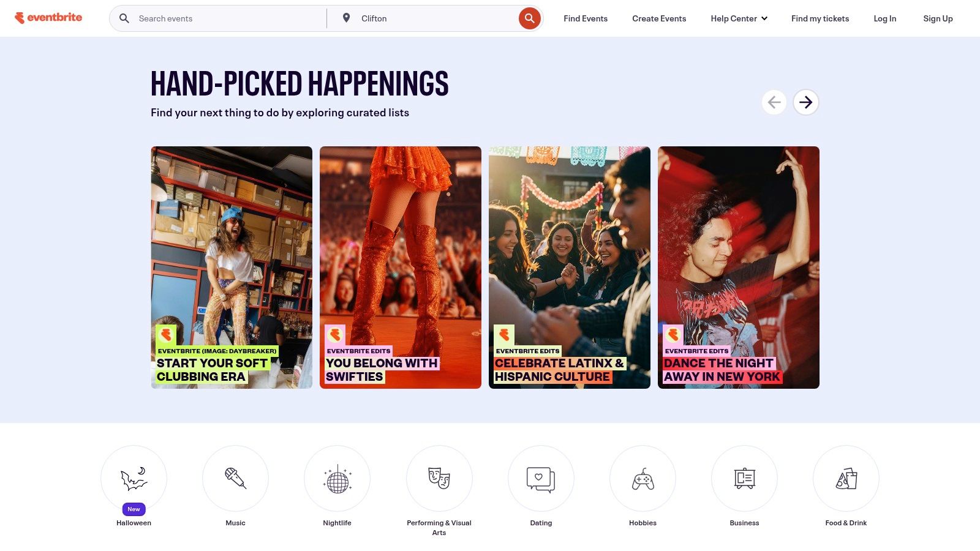Select the Dating chat heart icon
Image resolution: width=980 pixels, height=551 pixels.
click(541, 478)
